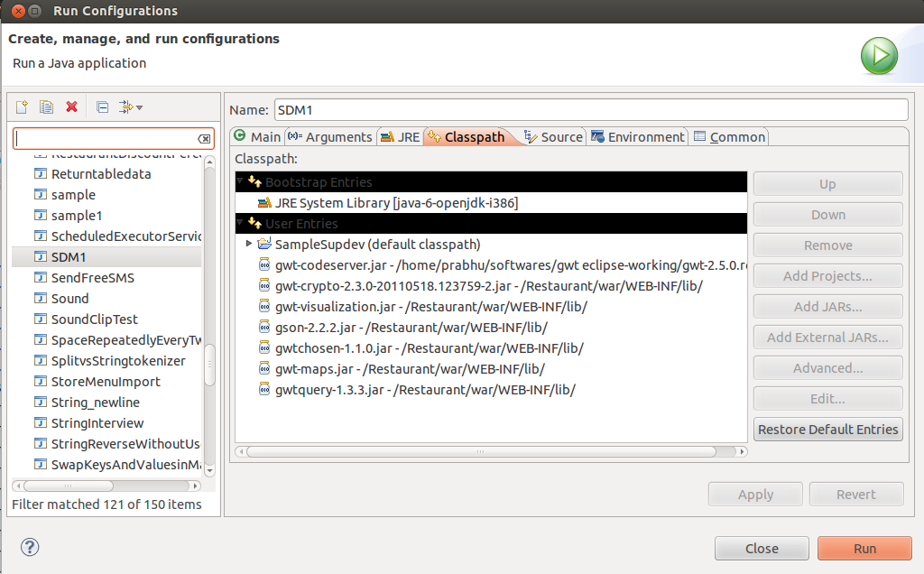The height and width of the screenshot is (574, 924).
Task: Click into the Name field showing SDM1
Action: [591, 110]
